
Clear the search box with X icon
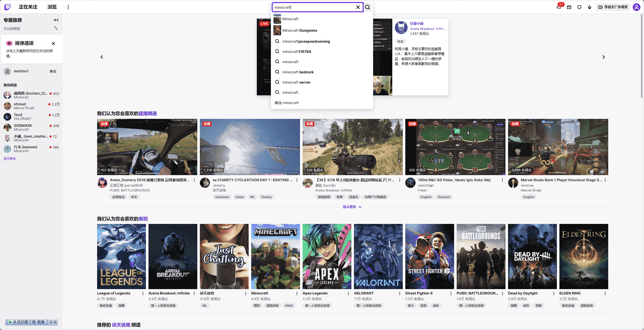(x=358, y=7)
